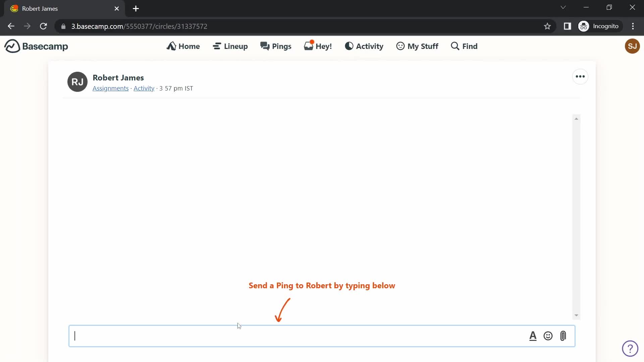Click the Pings speech-bubble nav icon
The width and height of the screenshot is (644, 362).
pos(265,46)
